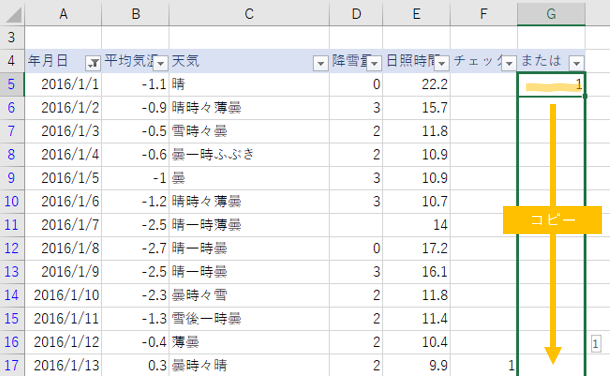Click weather cell 晴一時薄曇
Screen dimensions: 610x376
point(249,225)
